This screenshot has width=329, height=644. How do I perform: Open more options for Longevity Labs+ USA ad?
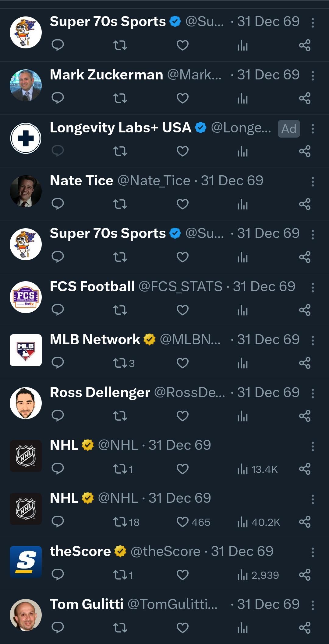(313, 129)
